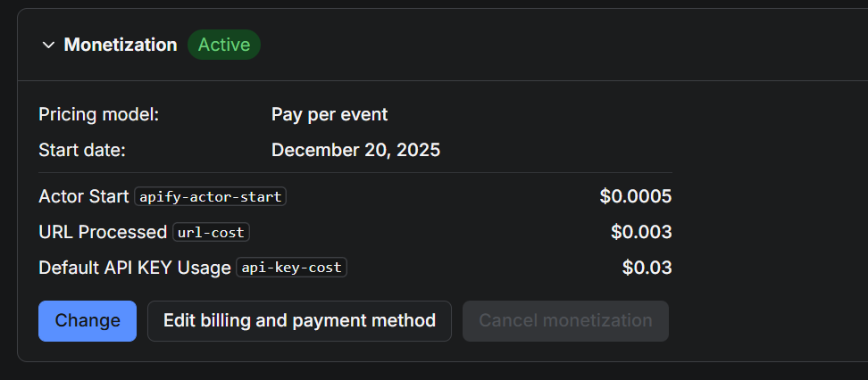Viewport: 868px width, 380px height.
Task: Collapse the Monetization section chevron
Action: pos(48,45)
